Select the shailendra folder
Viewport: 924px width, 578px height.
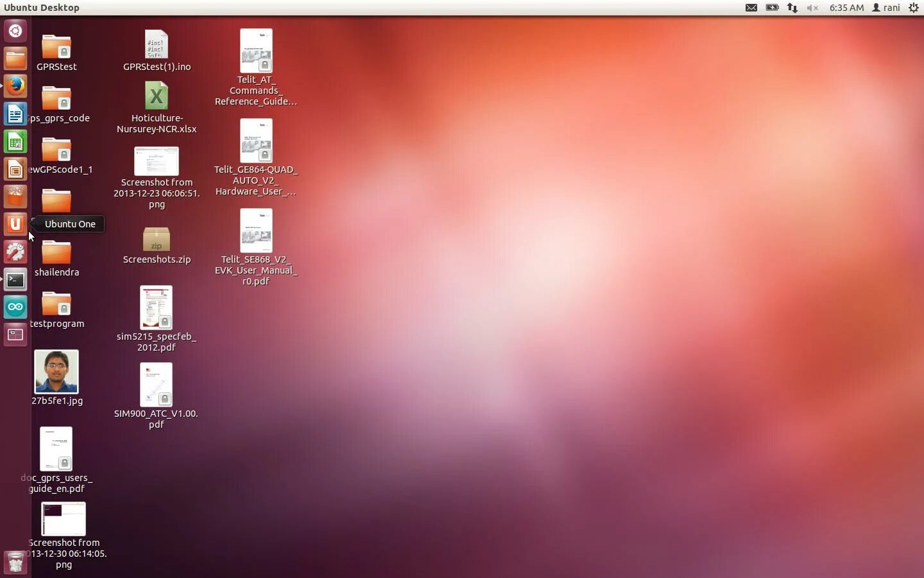[x=56, y=257]
